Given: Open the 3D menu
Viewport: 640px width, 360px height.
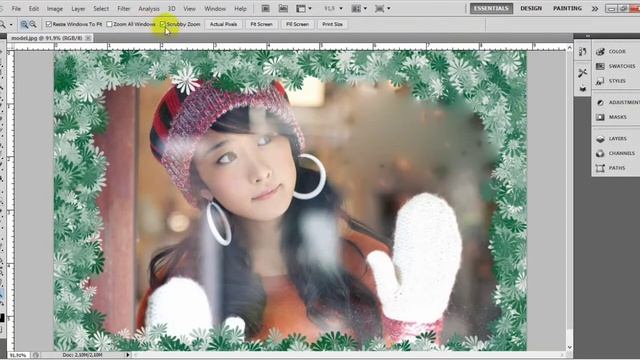Looking at the screenshot, I should coord(171,9).
